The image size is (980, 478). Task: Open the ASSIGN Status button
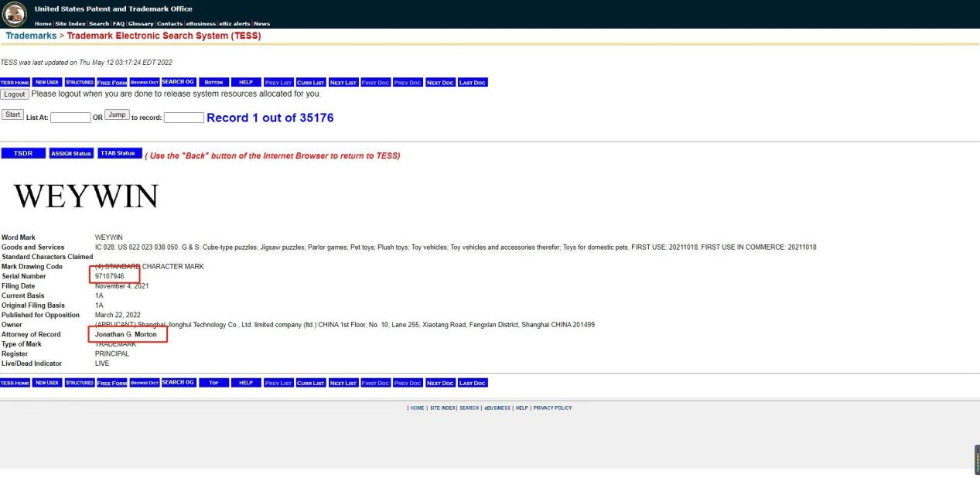coord(71,153)
